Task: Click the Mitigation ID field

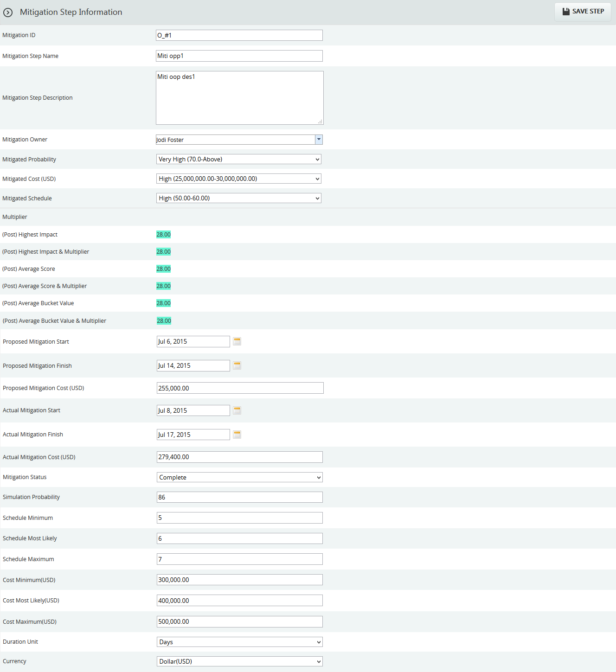Action: coord(239,35)
